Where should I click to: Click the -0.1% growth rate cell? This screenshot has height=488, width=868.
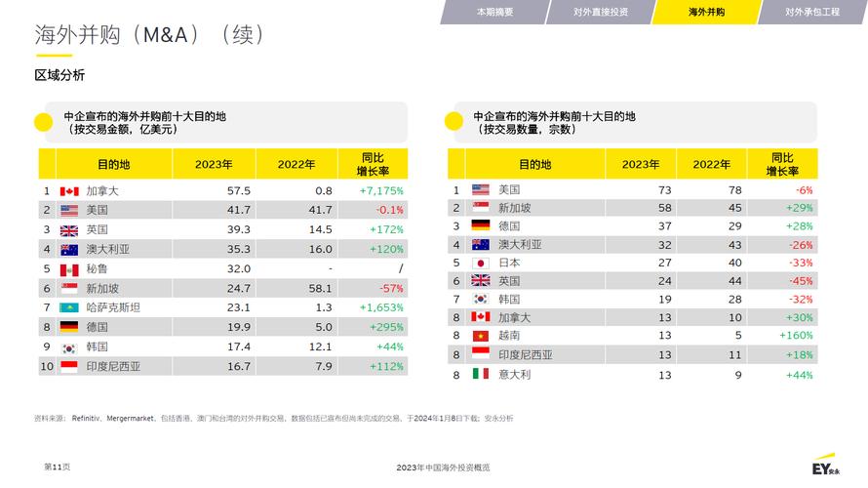pos(390,211)
